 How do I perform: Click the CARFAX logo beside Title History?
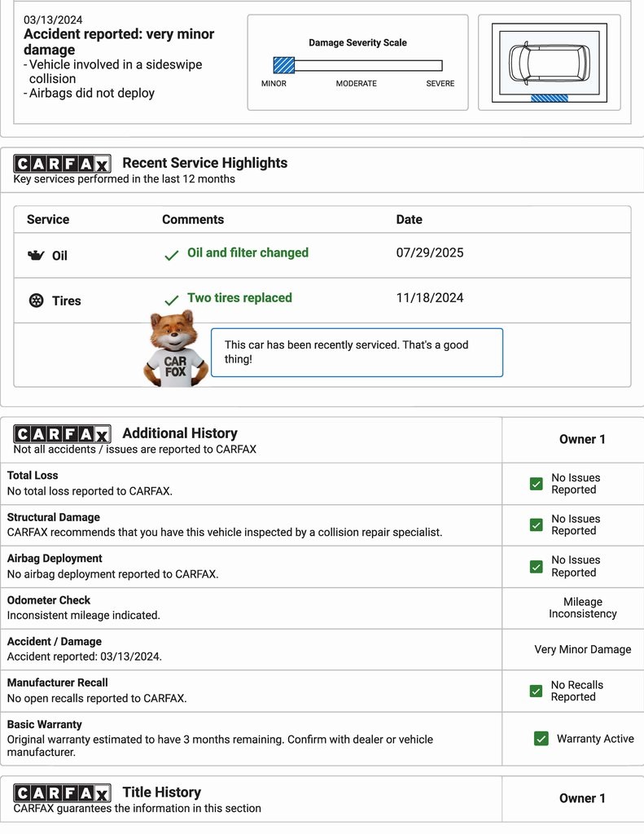[x=62, y=793]
